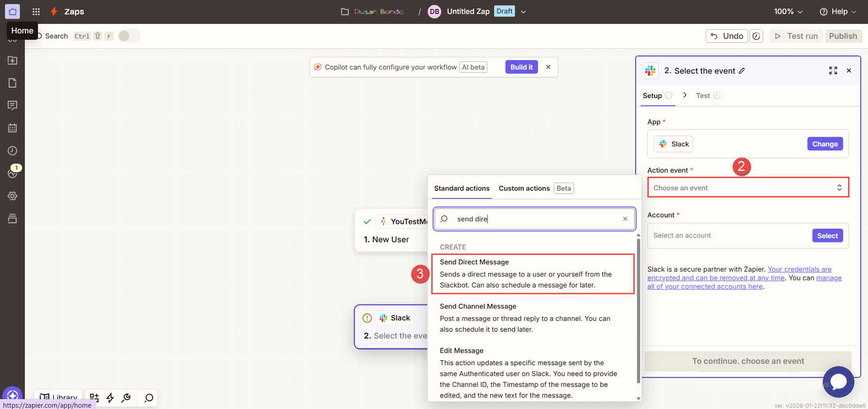868x409 pixels.
Task: Open the Help dropdown menu
Action: coord(838,11)
